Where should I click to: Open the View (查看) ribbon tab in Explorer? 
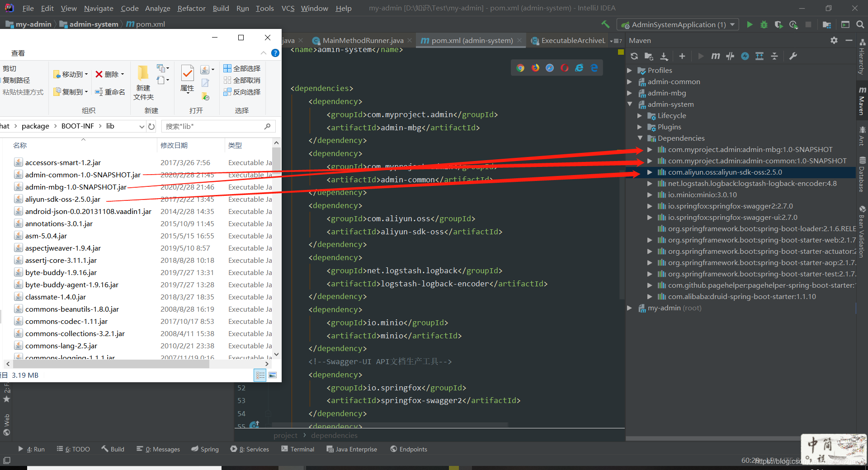(x=18, y=53)
